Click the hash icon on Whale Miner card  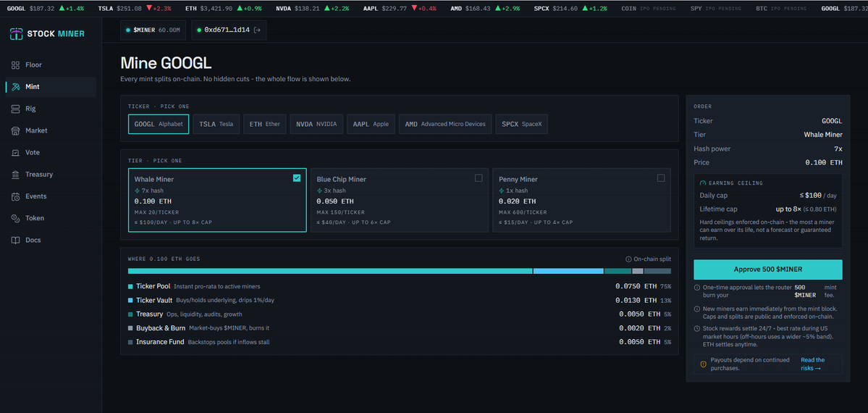point(137,191)
